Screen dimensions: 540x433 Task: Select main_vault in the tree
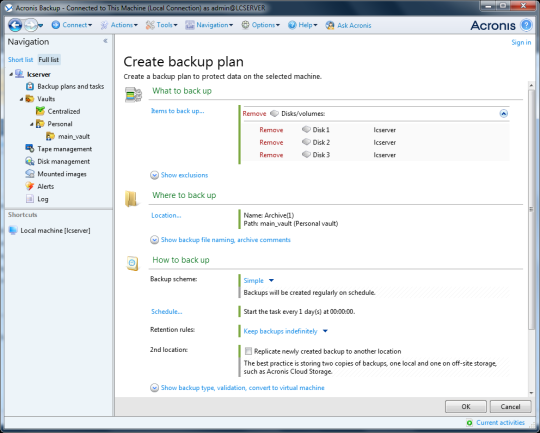[x=74, y=136]
